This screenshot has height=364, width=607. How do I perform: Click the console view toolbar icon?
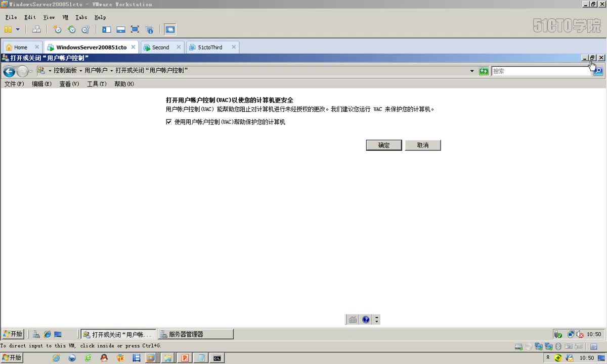[170, 29]
